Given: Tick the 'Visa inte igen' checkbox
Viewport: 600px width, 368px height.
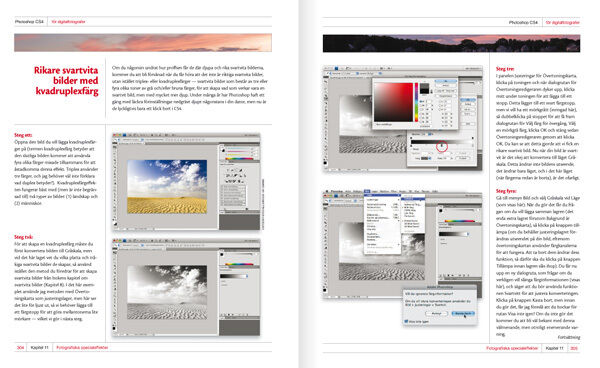Looking at the screenshot, I should (x=407, y=321).
